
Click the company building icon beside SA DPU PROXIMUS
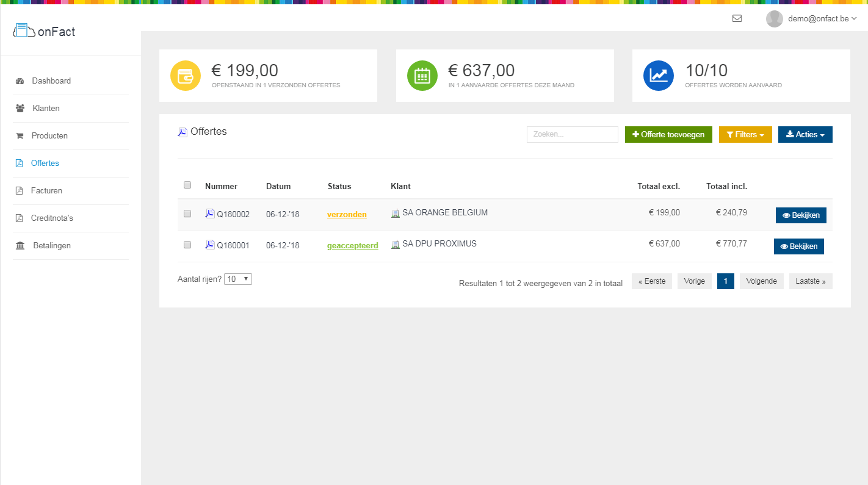point(396,243)
